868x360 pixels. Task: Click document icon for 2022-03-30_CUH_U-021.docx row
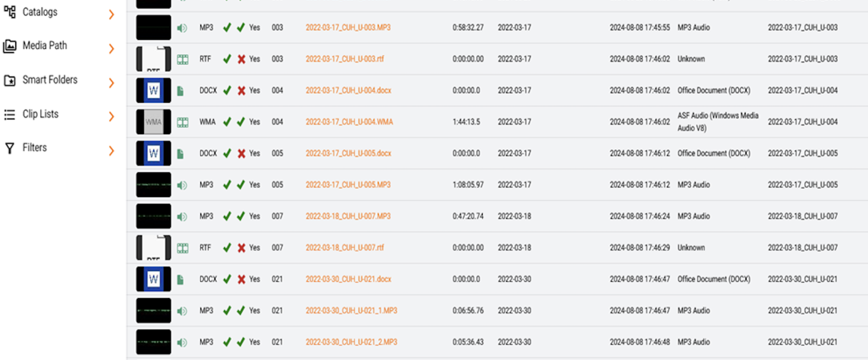coord(180,280)
